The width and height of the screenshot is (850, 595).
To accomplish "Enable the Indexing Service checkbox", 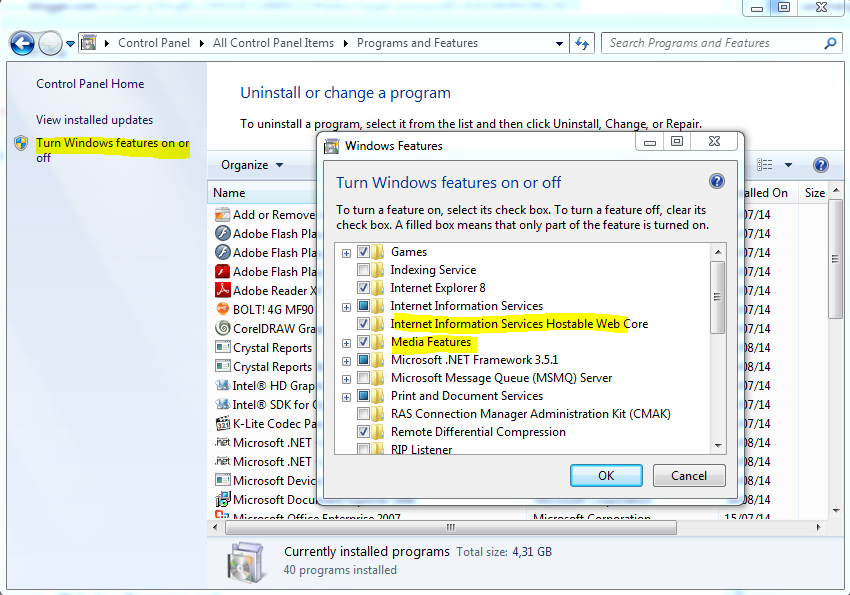I will coord(363,270).
